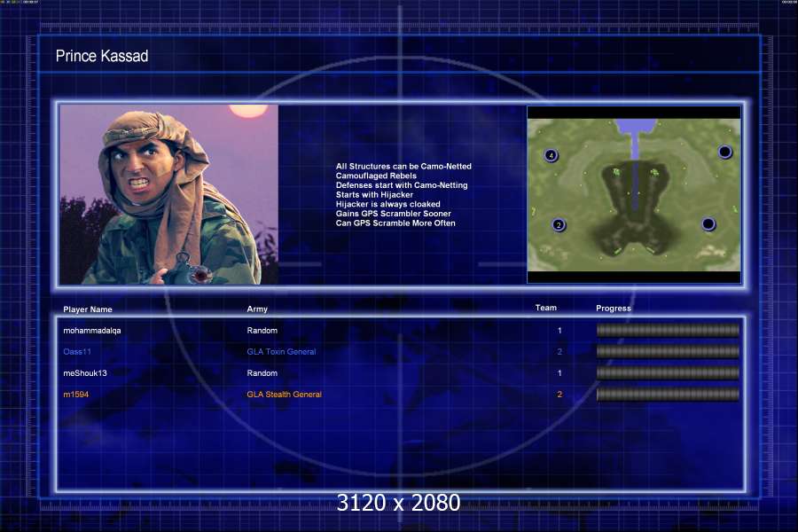Click the Random army entry for meShouk13
Viewport: 798px width, 532px height.
tap(262, 373)
